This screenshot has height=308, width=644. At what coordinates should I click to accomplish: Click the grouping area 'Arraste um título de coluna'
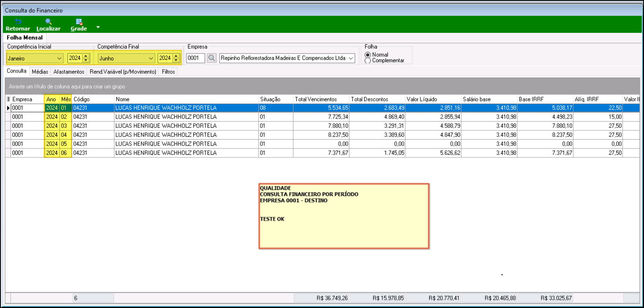tap(322, 86)
